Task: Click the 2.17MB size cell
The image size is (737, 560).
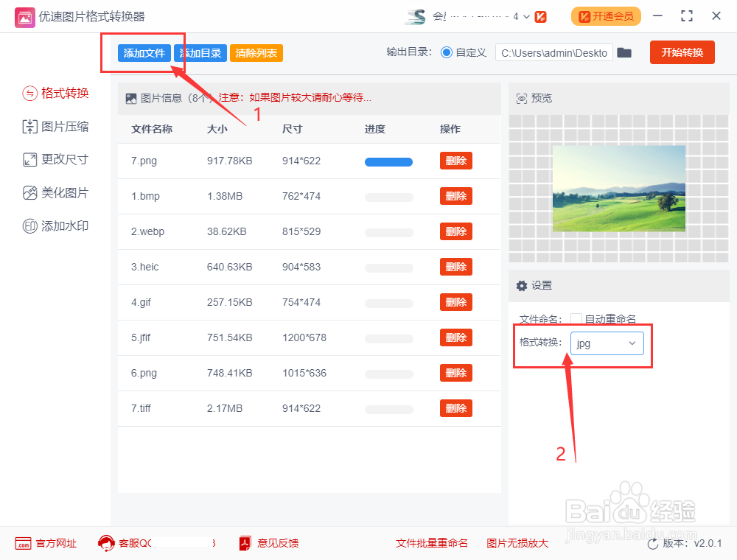Action: pyautogui.click(x=225, y=408)
